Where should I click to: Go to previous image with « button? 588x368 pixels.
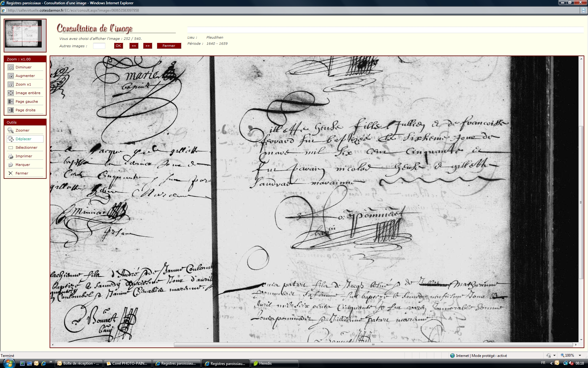tap(134, 46)
